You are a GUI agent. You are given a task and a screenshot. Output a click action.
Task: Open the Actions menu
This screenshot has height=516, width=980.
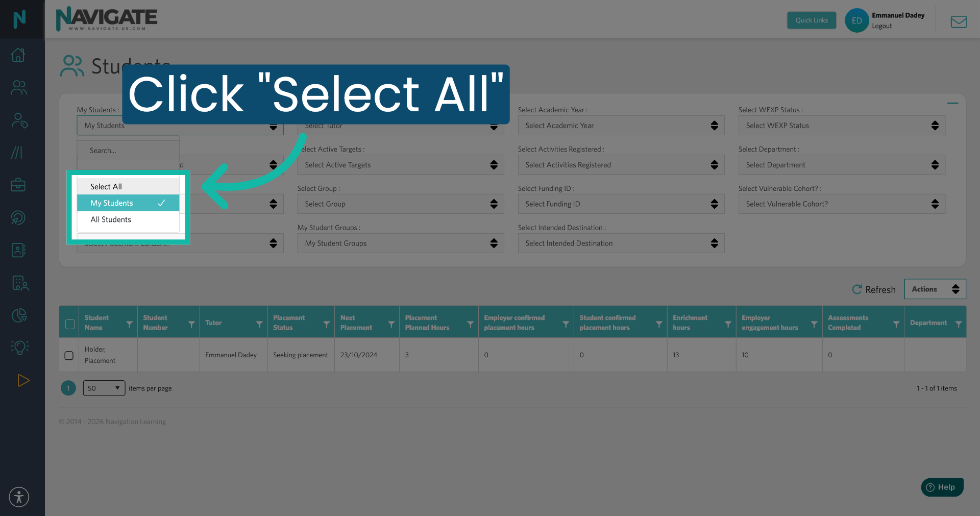click(x=935, y=289)
